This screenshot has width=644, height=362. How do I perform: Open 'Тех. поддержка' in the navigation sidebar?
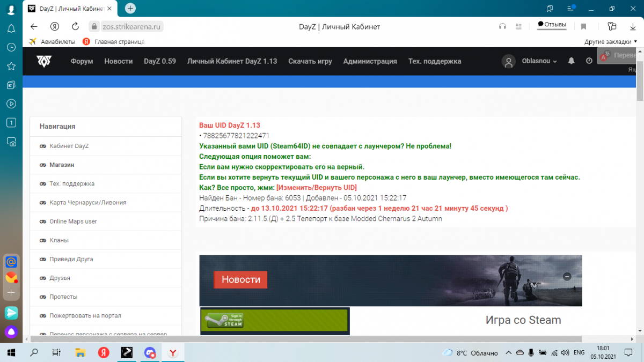(x=106, y=183)
